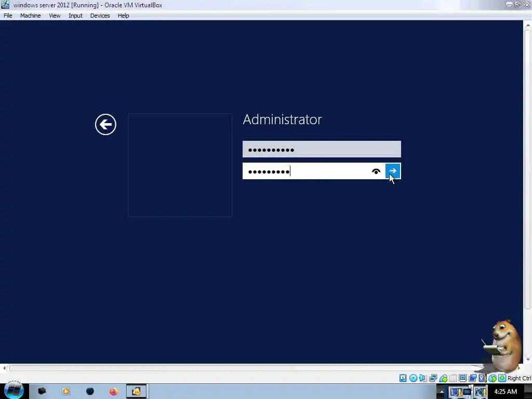This screenshot has width=532, height=399.
Task: Click the Show Desktop strip beside the clock
Action: click(528, 392)
